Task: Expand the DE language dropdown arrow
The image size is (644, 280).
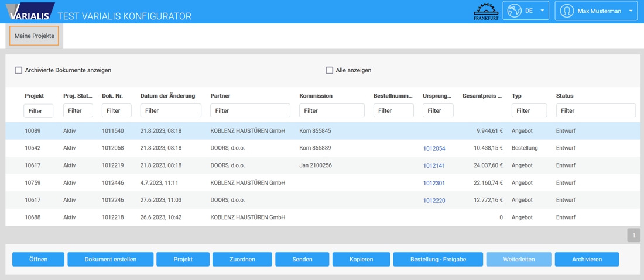Action: point(542,11)
